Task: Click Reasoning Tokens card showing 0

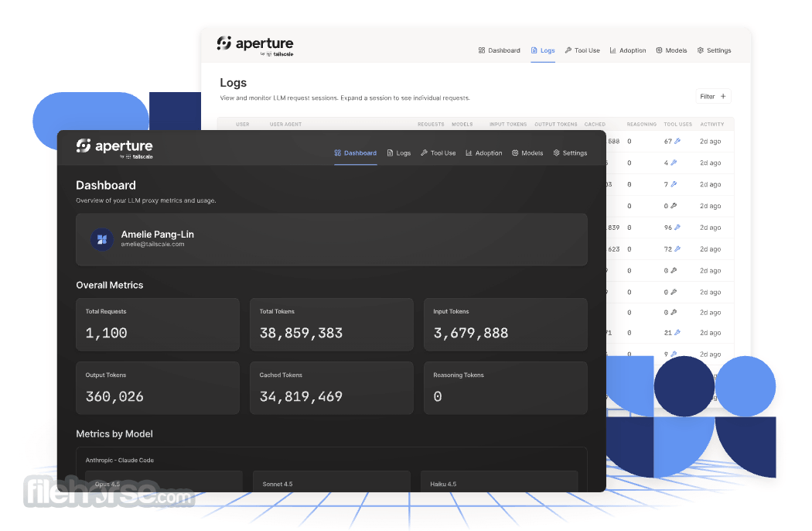Action: (506, 388)
